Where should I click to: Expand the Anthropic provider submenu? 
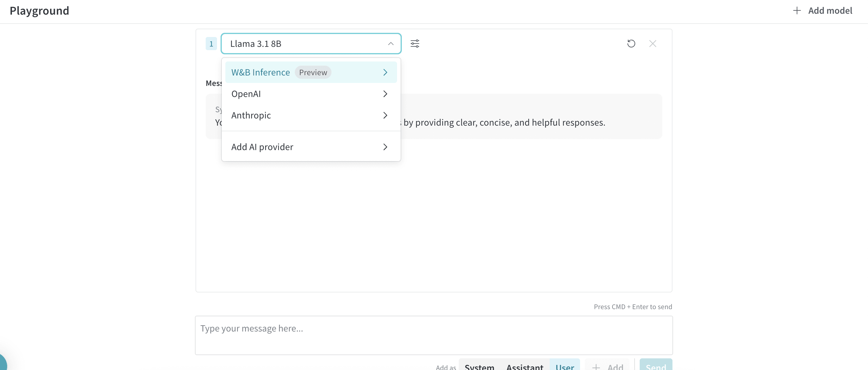(311, 115)
